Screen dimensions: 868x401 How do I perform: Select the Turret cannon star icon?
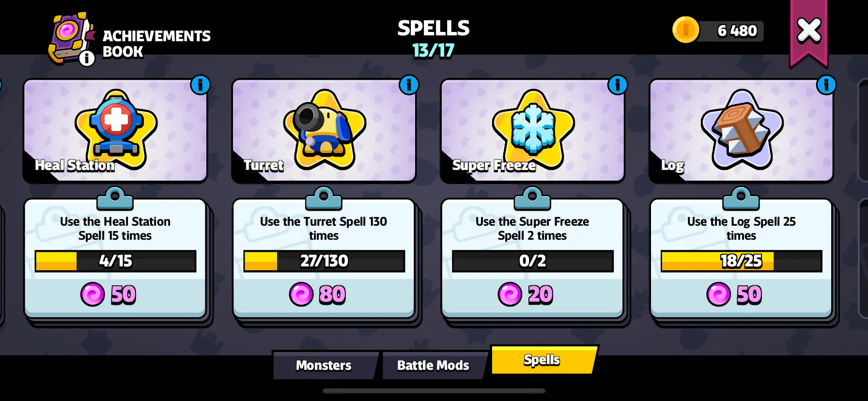(325, 128)
